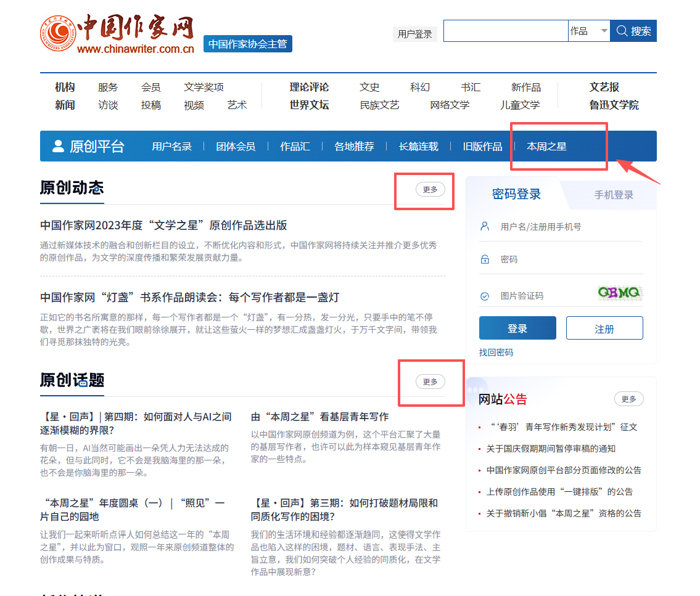Expand more items in 原创动态

point(430,190)
